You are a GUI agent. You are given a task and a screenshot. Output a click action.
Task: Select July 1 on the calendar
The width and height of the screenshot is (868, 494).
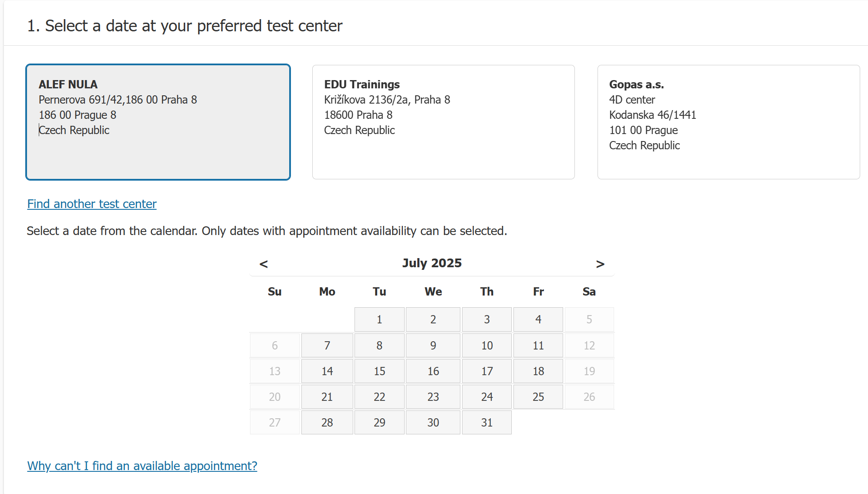tap(379, 319)
